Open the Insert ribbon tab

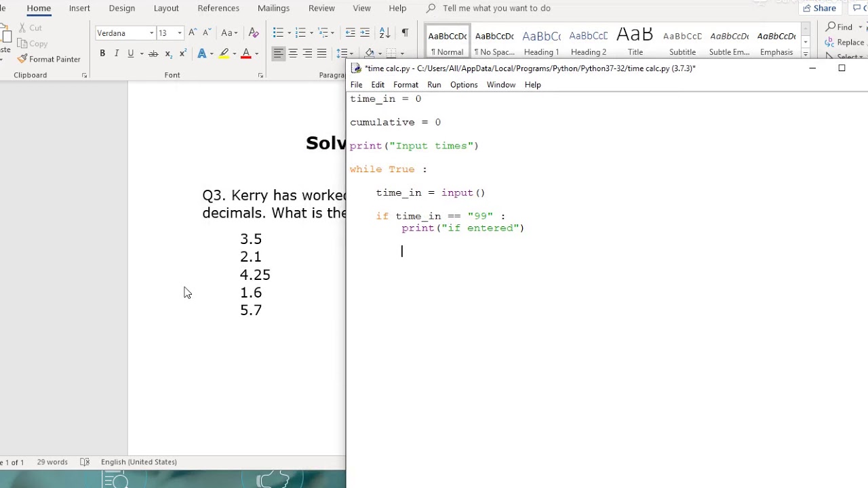click(x=79, y=8)
